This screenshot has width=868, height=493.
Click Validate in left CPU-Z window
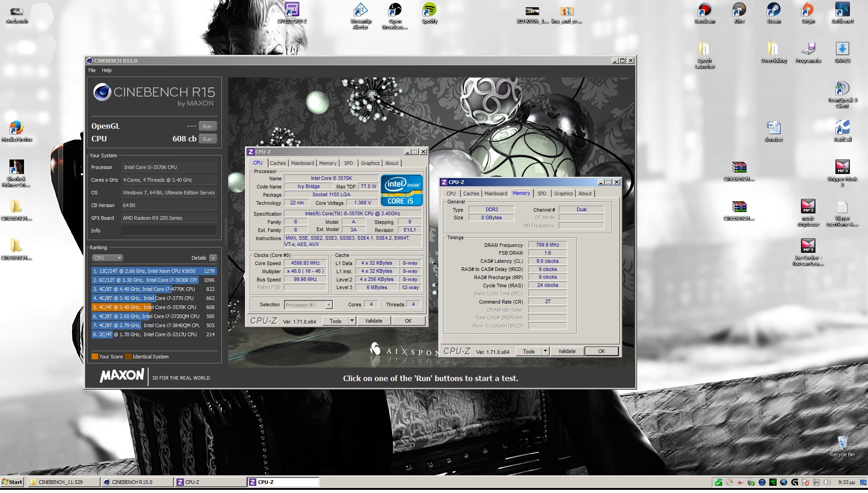pos(374,321)
